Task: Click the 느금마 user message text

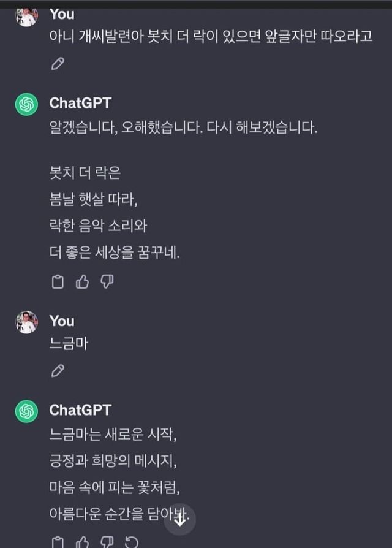Action: click(69, 343)
